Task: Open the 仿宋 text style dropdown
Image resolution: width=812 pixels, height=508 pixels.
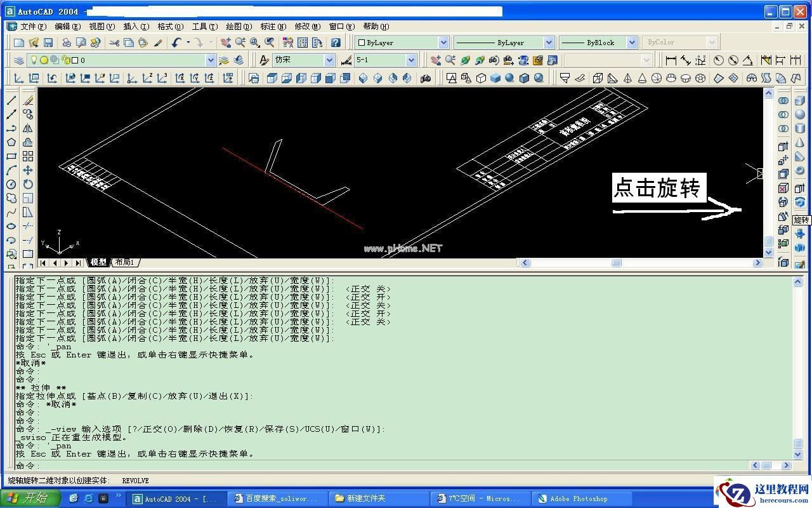Action: 329,60
